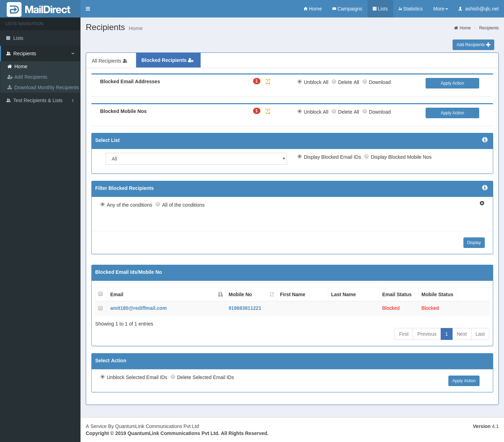Click the Add Recipients button
Screen dimensions: 504x442
[x=473, y=45]
